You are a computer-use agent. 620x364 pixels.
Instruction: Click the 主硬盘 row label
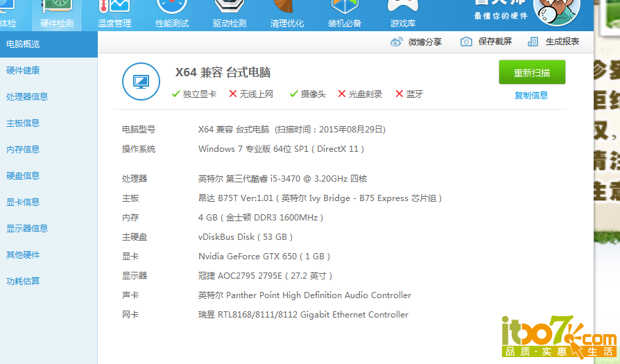click(x=135, y=236)
